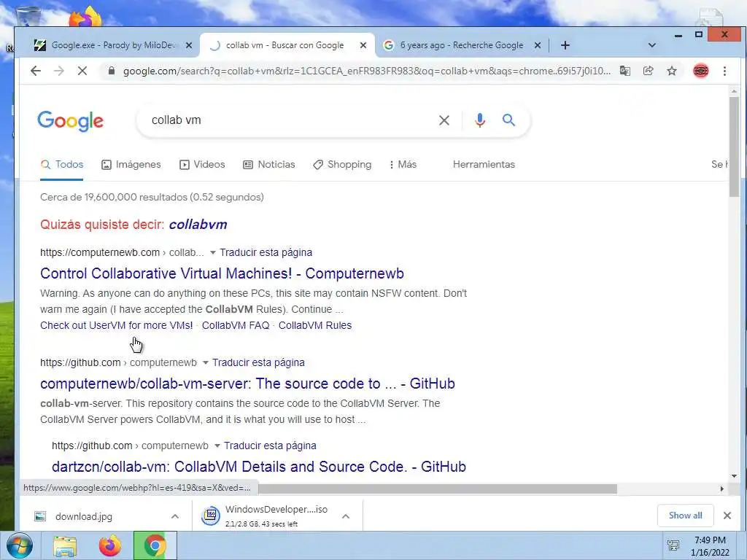Click the scroll down arrow
The height and width of the screenshot is (560, 747).
(734, 475)
